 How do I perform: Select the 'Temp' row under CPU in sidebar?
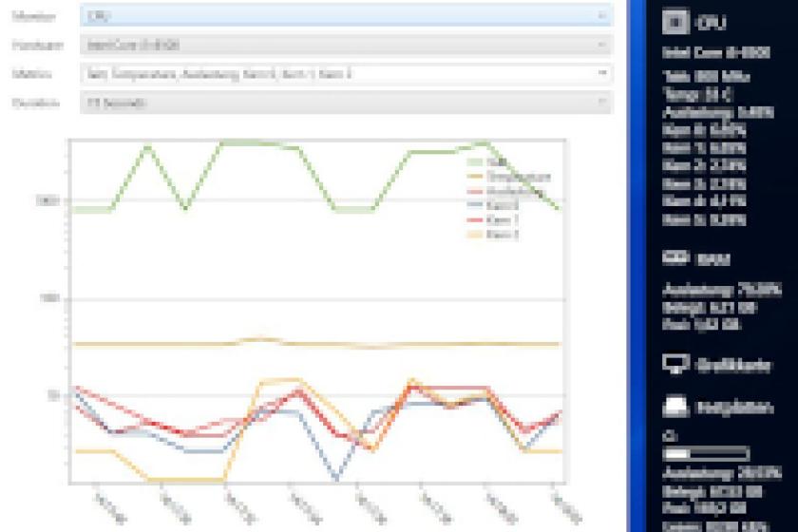697,94
